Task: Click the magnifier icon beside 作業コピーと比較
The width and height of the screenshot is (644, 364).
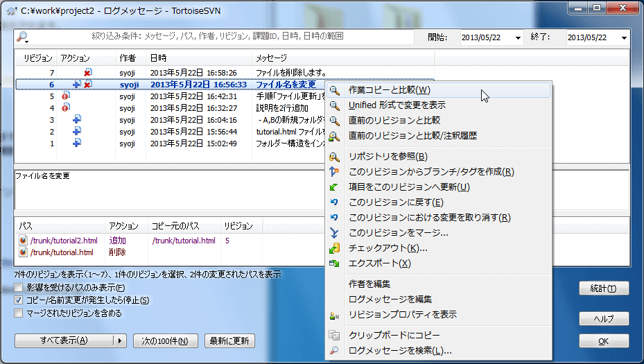Action: pyautogui.click(x=335, y=90)
